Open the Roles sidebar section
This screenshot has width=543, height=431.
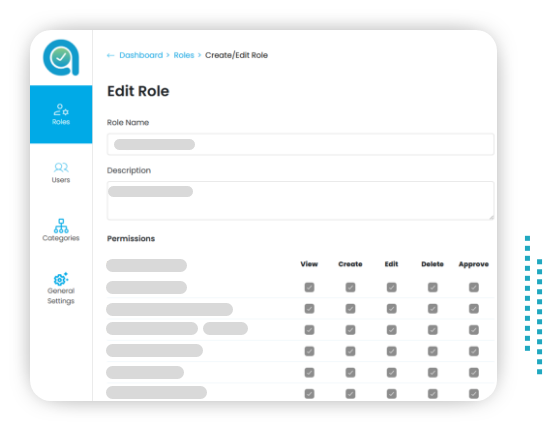point(61,114)
